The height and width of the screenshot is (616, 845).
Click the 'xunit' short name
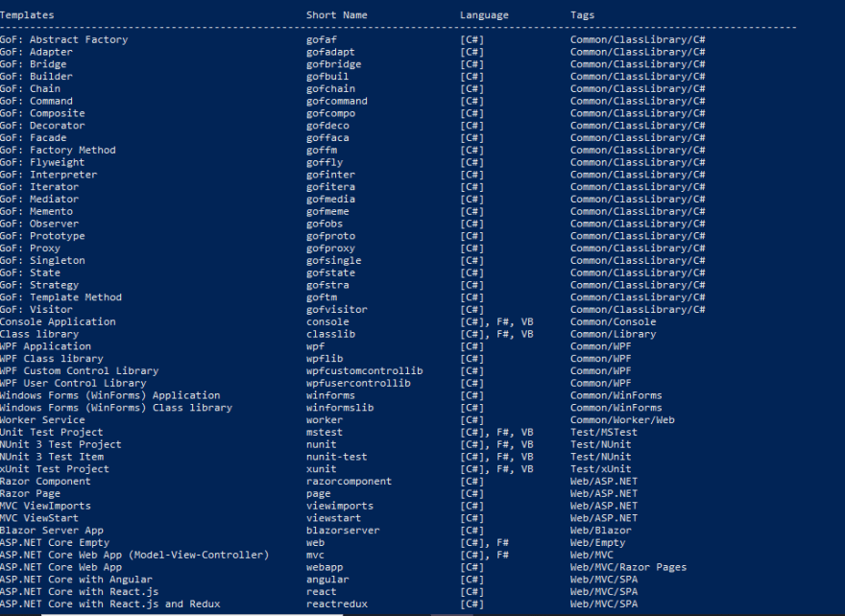point(322,469)
